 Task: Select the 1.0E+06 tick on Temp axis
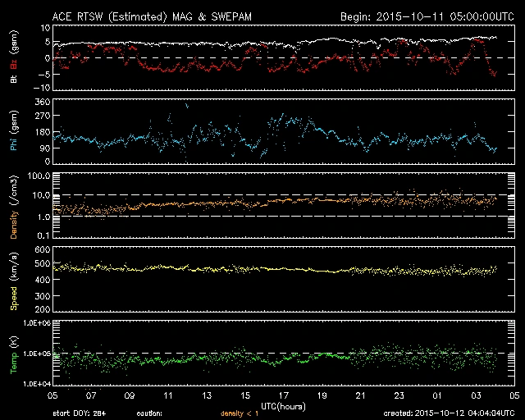[37, 324]
